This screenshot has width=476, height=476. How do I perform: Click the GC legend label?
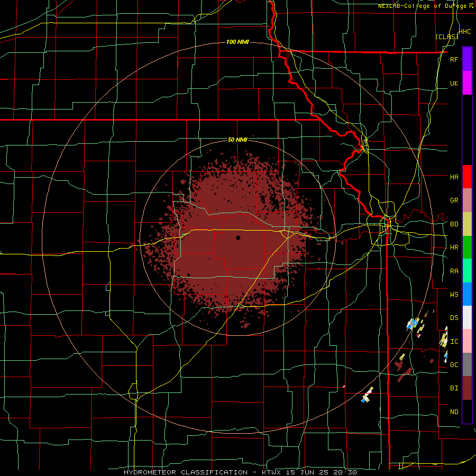tap(454, 364)
